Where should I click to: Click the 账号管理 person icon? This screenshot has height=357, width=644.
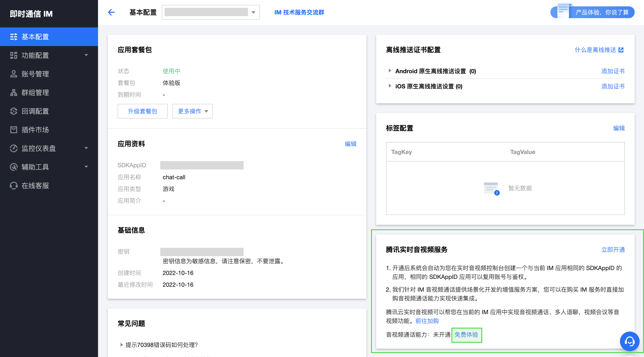click(13, 74)
